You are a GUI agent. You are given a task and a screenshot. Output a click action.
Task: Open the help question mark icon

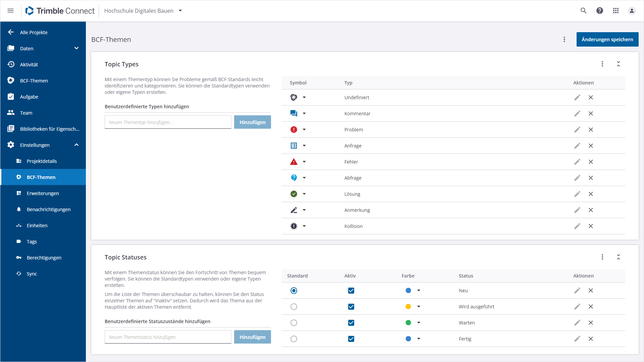pyautogui.click(x=600, y=11)
